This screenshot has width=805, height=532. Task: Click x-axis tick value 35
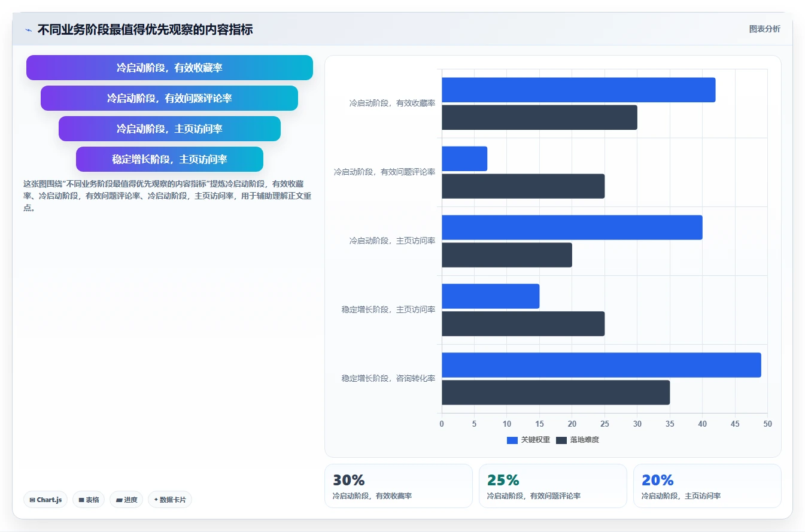(670, 424)
